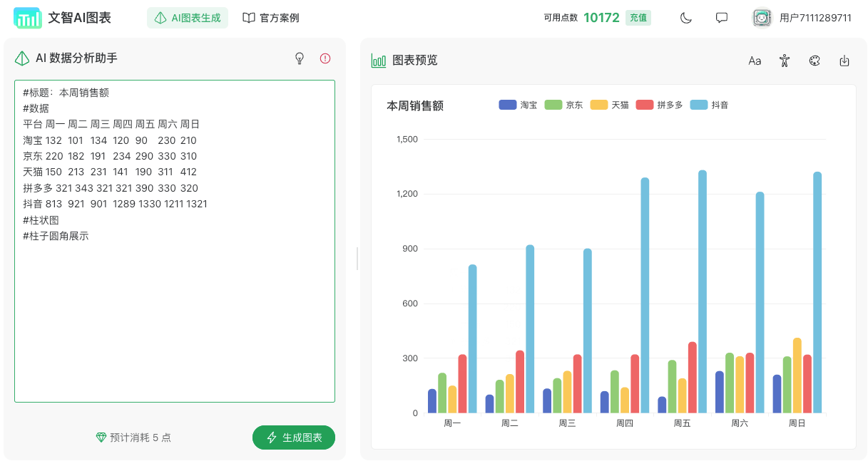Image resolution: width=868 pixels, height=461 pixels.
Task: Click the red exclamation info icon
Action: point(325,58)
